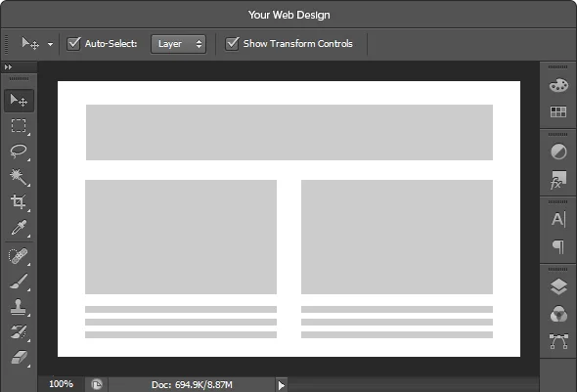Select the Eyedropper tool
577x392 pixels.
click(x=19, y=228)
